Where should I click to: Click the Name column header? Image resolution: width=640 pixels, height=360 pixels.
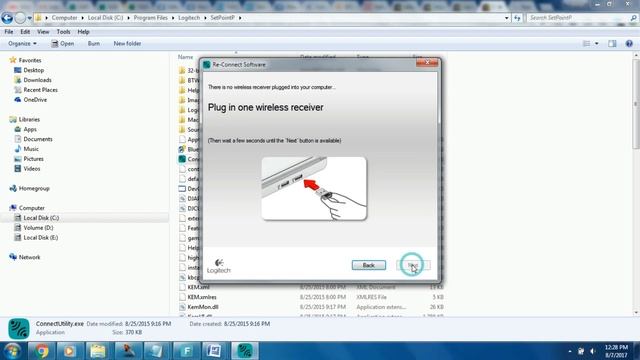(x=185, y=57)
